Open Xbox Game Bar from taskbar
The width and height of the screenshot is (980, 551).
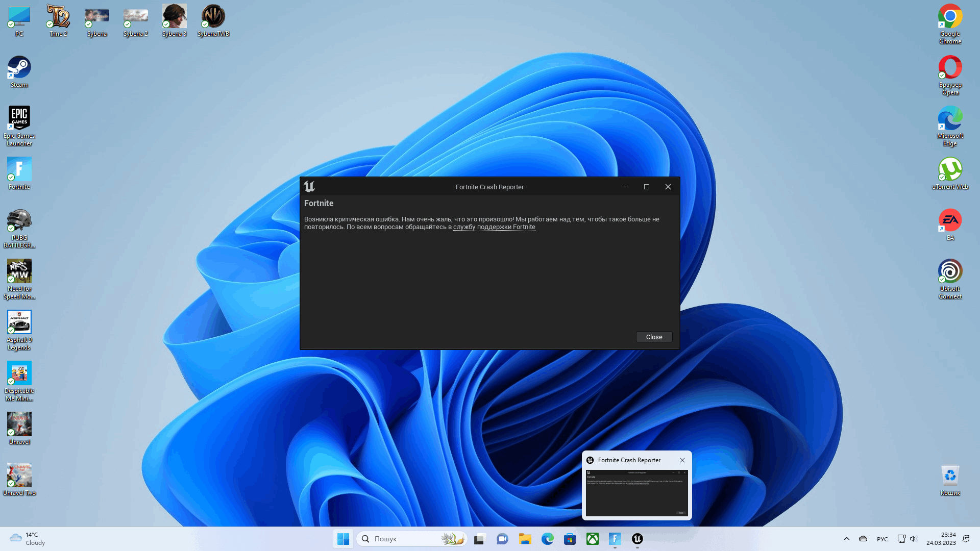[x=591, y=538]
